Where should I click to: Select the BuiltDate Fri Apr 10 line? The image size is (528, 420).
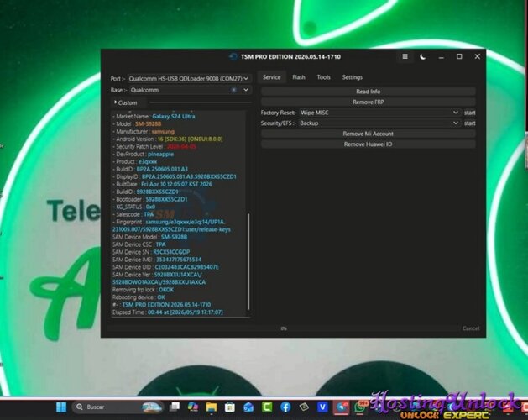click(x=162, y=184)
